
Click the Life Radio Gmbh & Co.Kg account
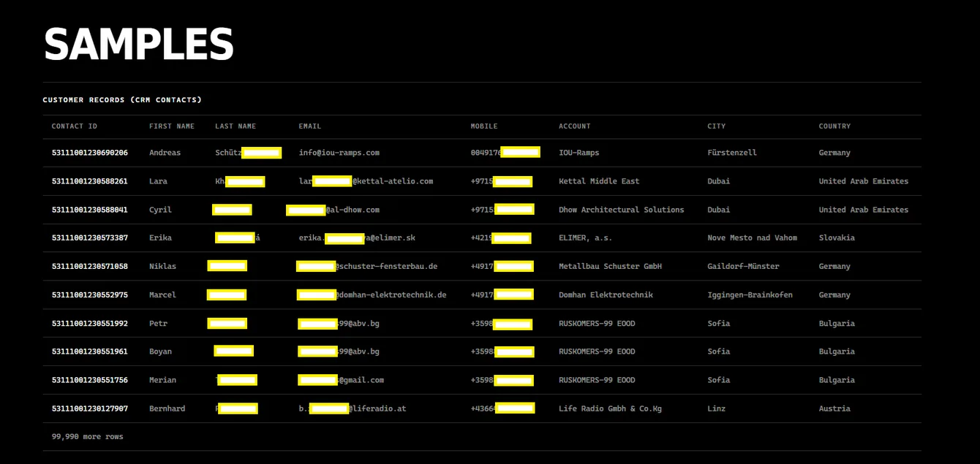[x=610, y=408]
